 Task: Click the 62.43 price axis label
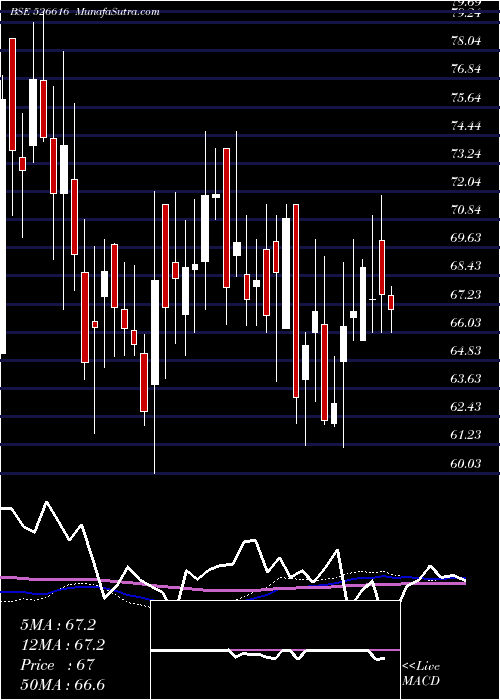click(x=466, y=407)
